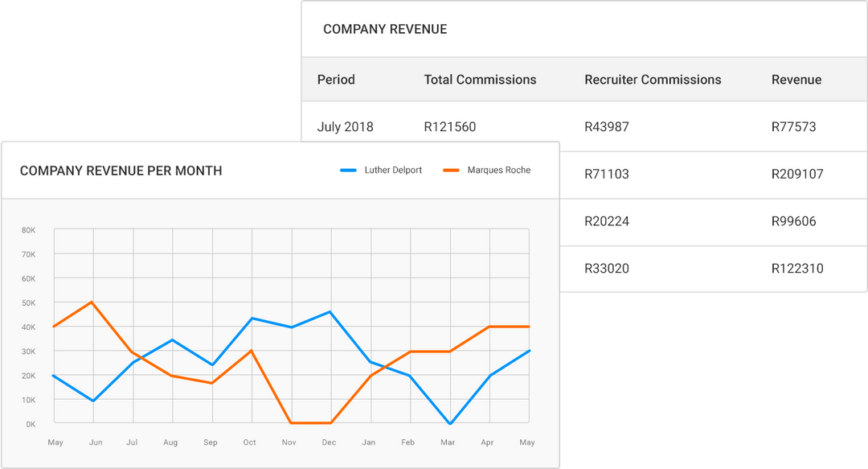Toggle visibility of Luther Delport series

(382, 170)
